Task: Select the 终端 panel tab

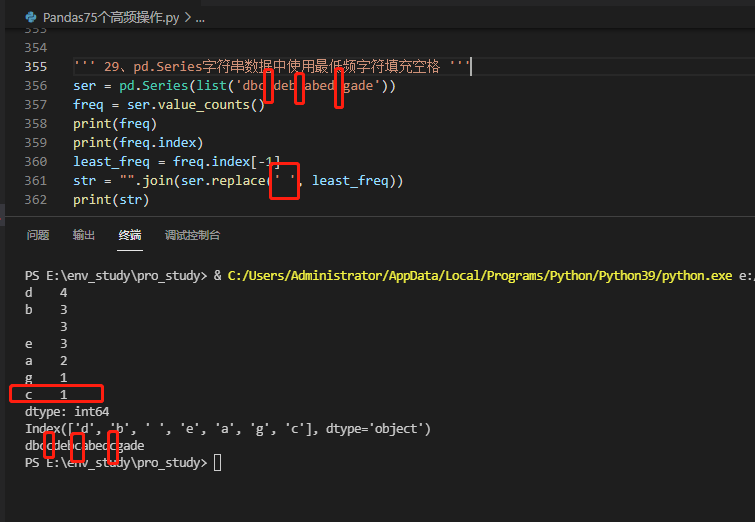Action: coord(130,235)
